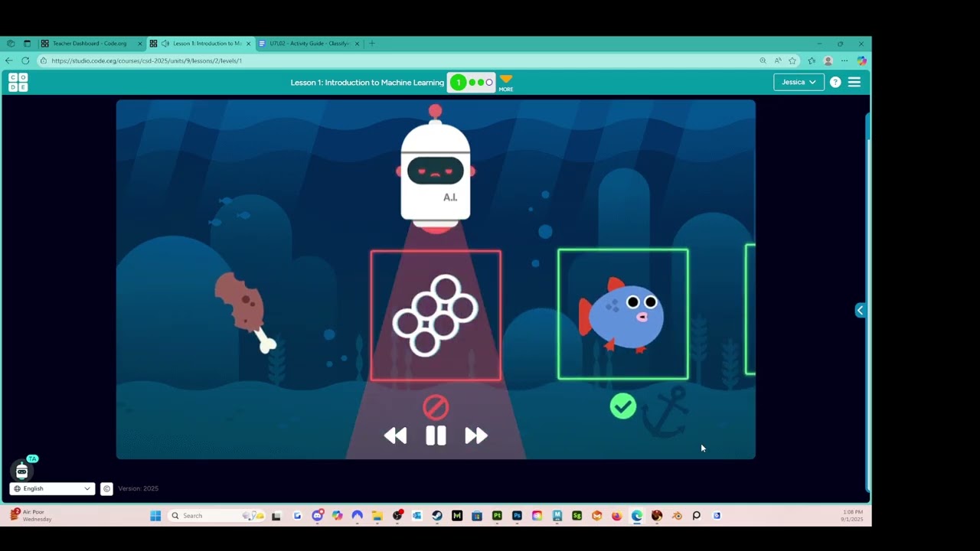Click the A.I. robot character
The width and height of the screenshot is (980, 551).
click(x=436, y=170)
